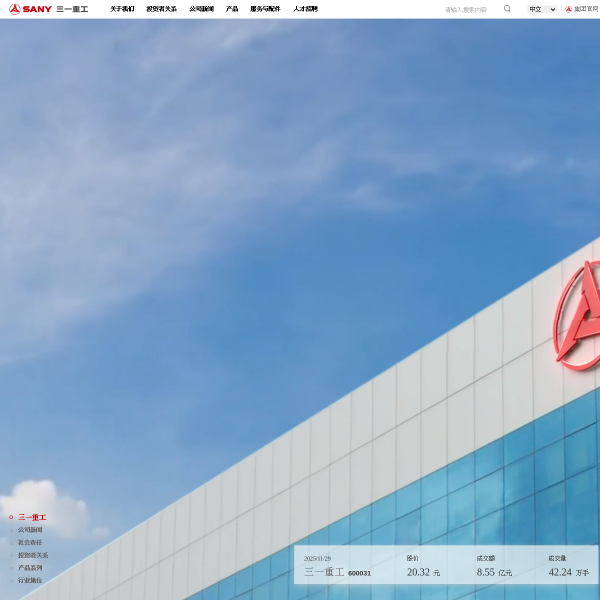The height and width of the screenshot is (600, 600).
Task: Open the 产品 menu
Action: 232,9
